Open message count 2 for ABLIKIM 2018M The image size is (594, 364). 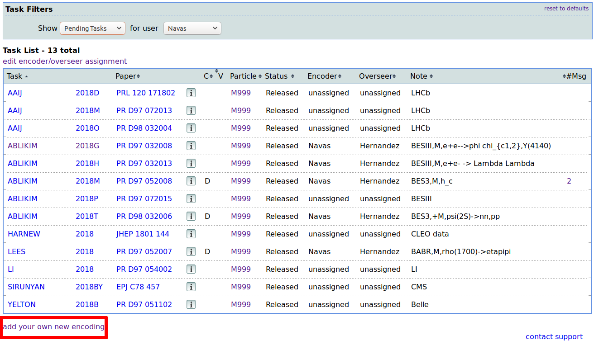pyautogui.click(x=569, y=181)
